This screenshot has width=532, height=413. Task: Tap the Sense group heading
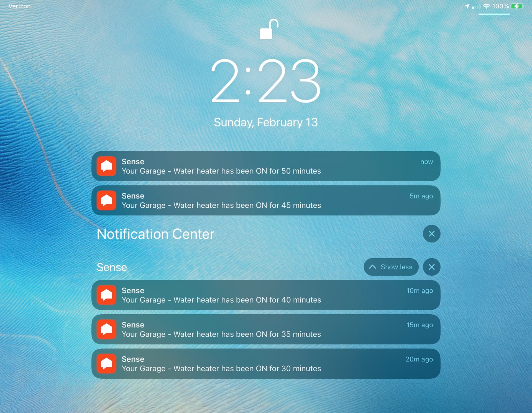[112, 267]
